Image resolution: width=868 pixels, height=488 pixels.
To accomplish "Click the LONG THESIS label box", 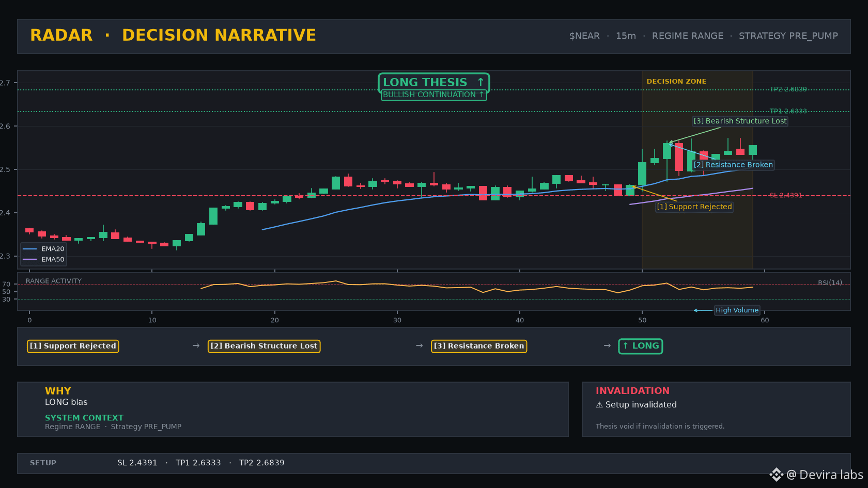I will [433, 82].
